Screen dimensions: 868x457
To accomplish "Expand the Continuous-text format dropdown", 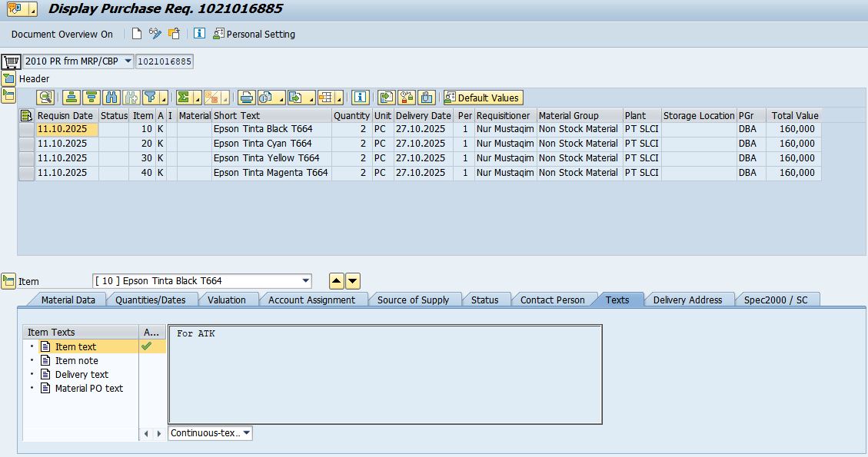I will pos(246,433).
